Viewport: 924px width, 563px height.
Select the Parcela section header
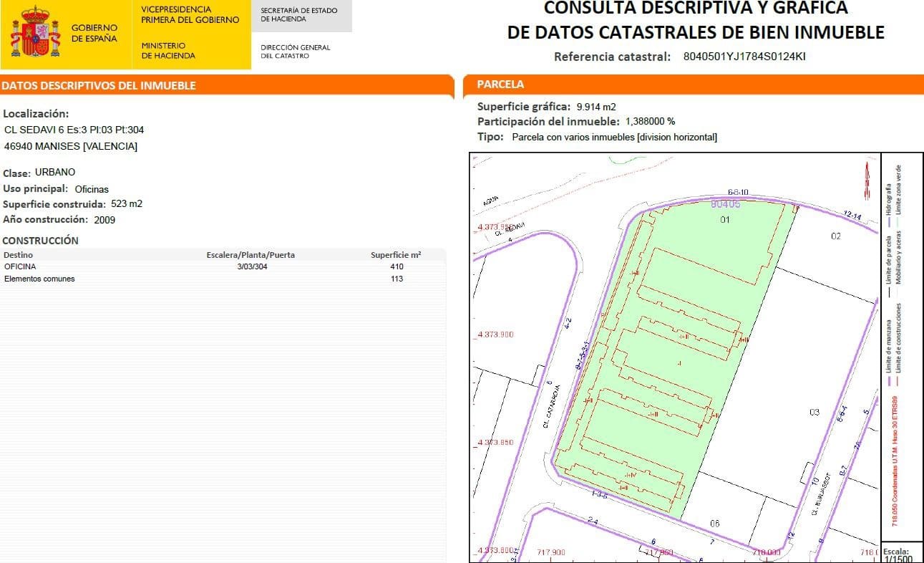[501, 85]
